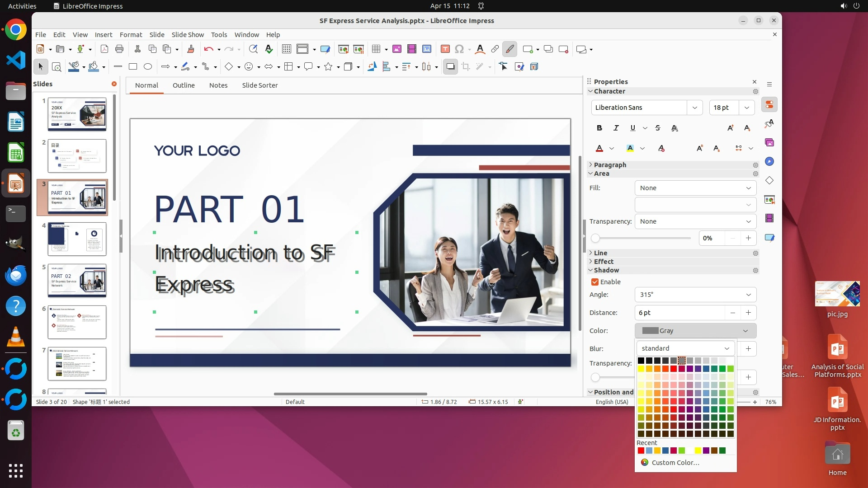
Task: Switch to the Slide Sorter tab
Action: pyautogui.click(x=259, y=85)
